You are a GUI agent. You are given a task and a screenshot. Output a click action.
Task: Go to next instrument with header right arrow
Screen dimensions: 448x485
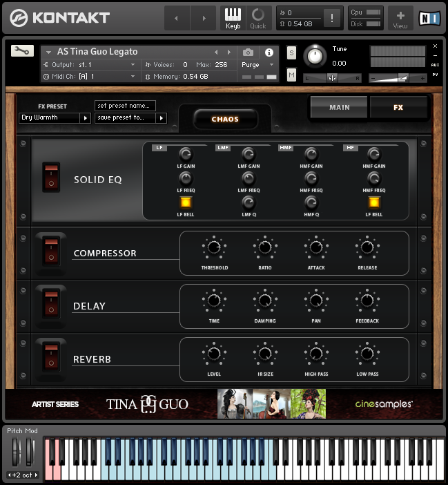(204, 18)
